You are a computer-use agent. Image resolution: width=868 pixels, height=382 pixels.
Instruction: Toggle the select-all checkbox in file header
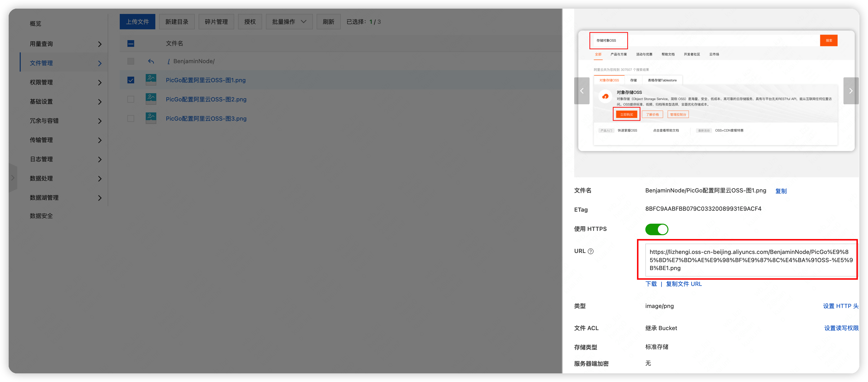click(x=131, y=43)
